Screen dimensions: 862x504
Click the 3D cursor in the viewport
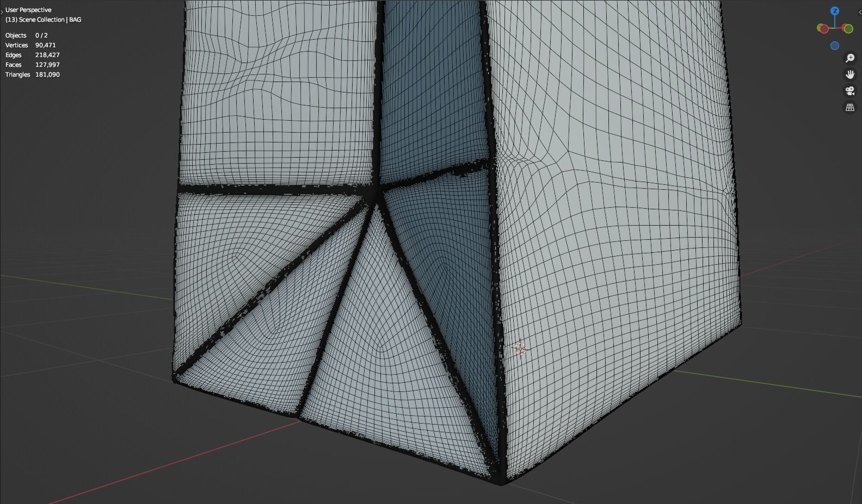coord(520,349)
